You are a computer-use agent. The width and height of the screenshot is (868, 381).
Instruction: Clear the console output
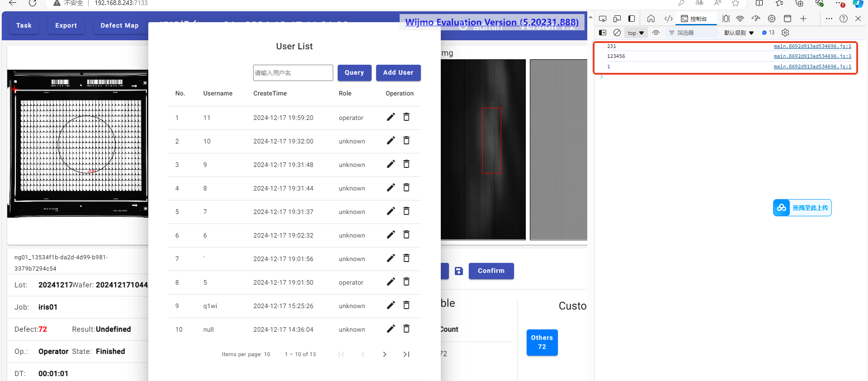[617, 33]
